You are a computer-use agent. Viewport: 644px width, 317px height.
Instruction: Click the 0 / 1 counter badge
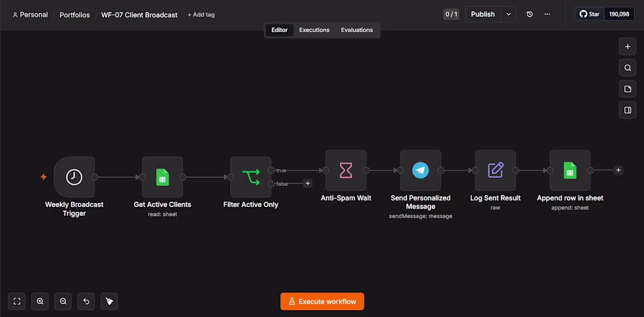[x=451, y=15]
